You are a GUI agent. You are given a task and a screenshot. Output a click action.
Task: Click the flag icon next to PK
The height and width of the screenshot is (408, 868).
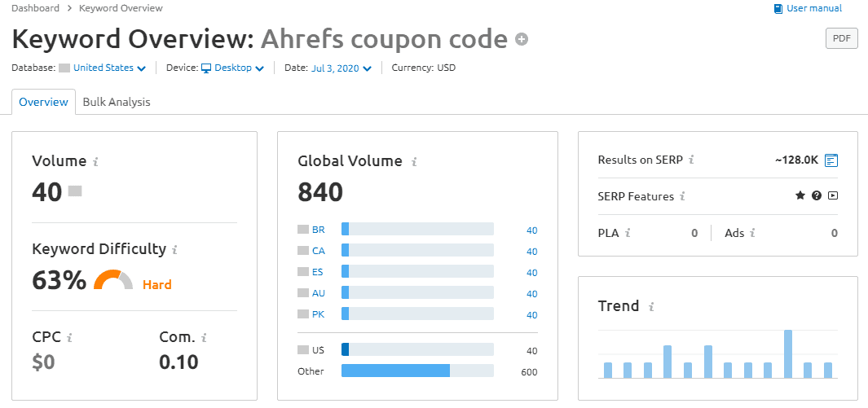303,314
